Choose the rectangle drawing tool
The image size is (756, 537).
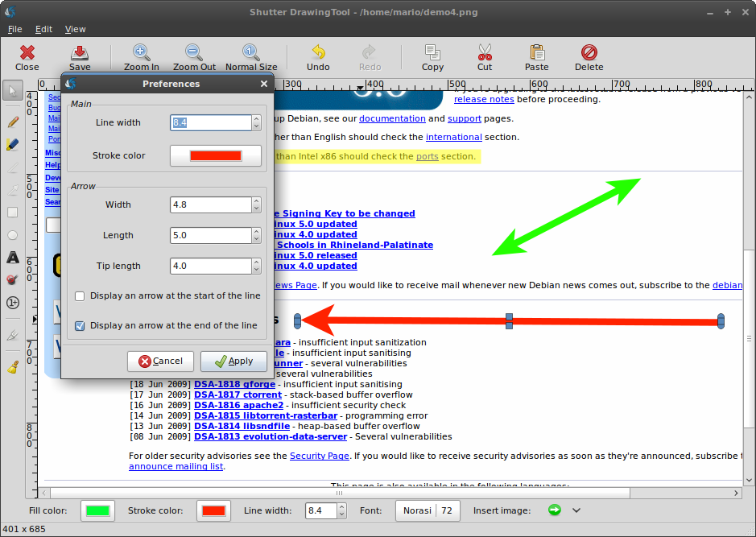[13, 213]
